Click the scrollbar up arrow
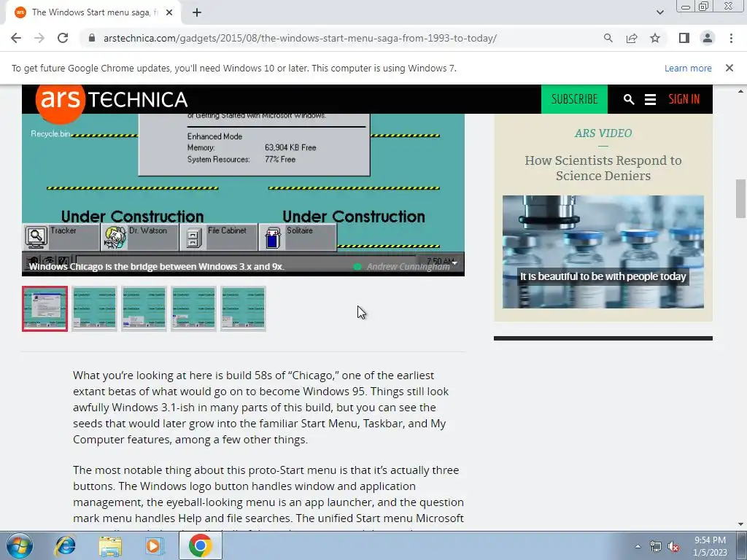 click(740, 91)
